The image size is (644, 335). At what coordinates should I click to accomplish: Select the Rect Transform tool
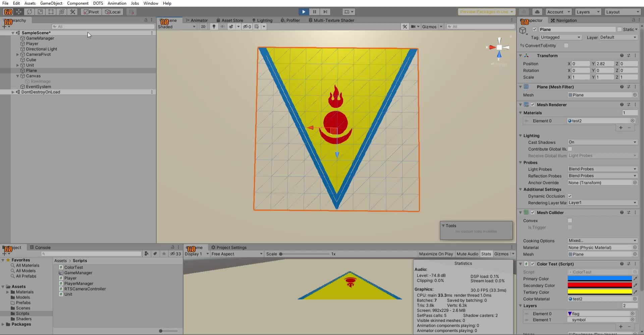[51, 12]
